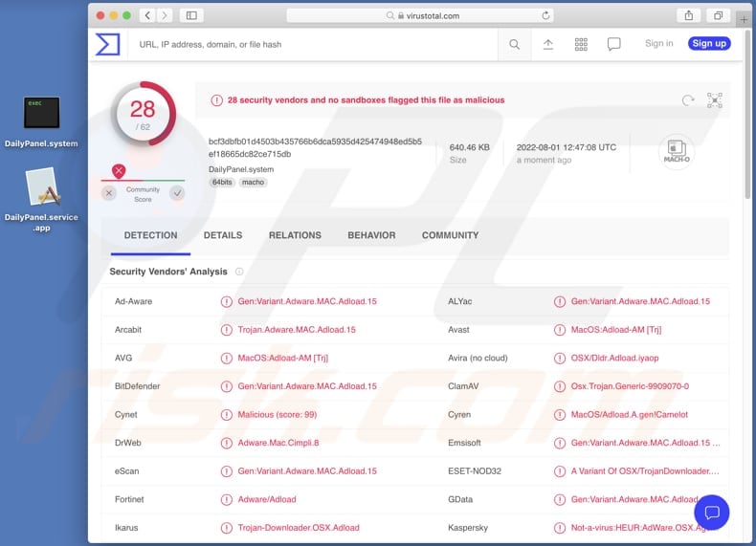Click the file hash text bcf3dbfb01d4503b...
This screenshot has width=756, height=546.
click(x=315, y=147)
